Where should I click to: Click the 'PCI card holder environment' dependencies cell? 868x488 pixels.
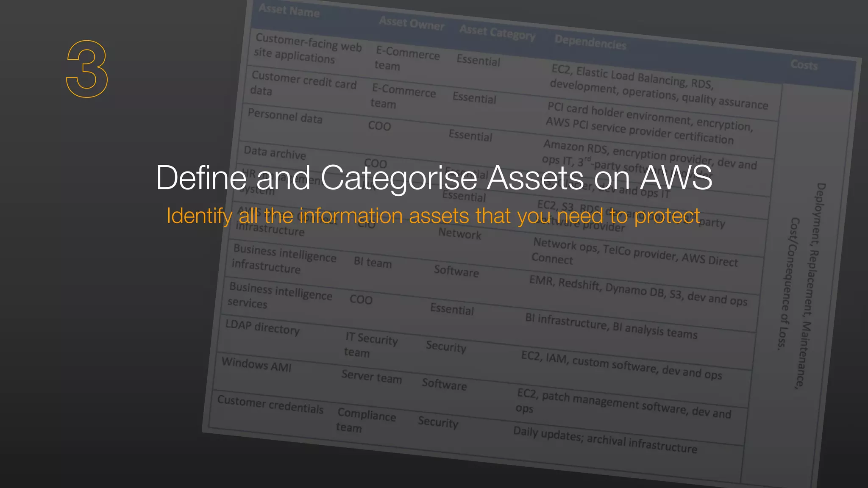tap(649, 123)
